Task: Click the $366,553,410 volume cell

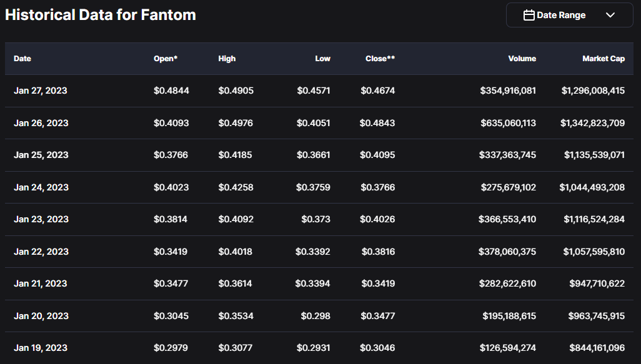Action: [507, 219]
